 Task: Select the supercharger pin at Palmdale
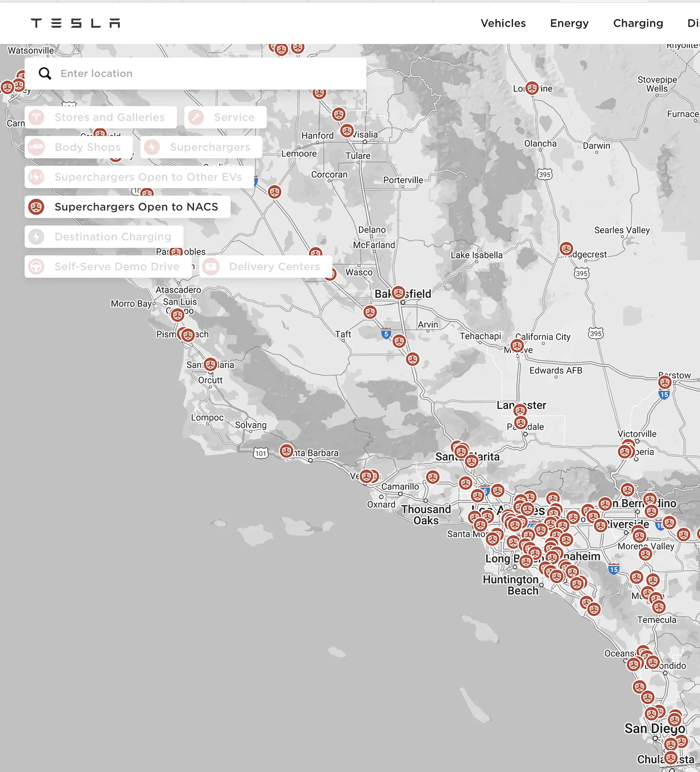coord(521,423)
